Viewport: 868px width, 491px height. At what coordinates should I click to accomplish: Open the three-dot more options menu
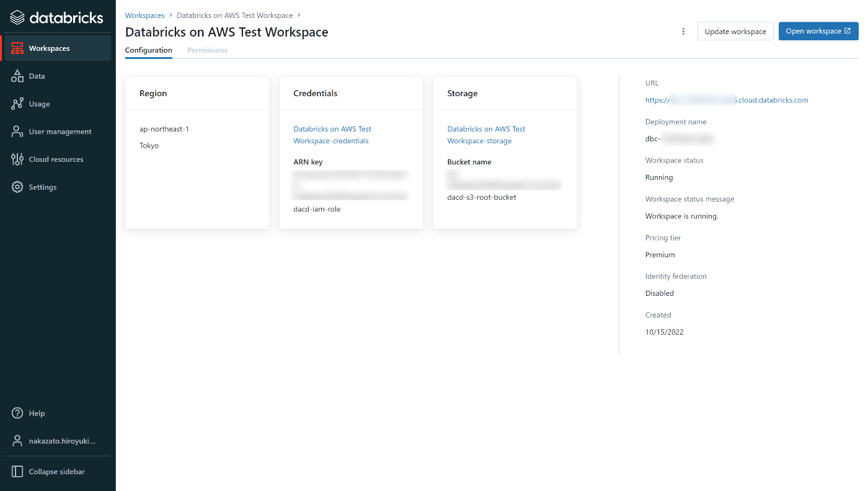tap(683, 32)
